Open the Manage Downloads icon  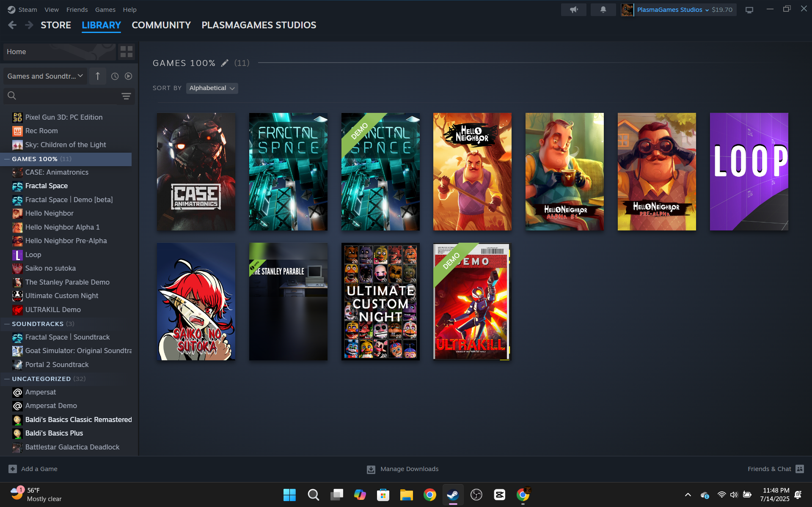(x=371, y=469)
